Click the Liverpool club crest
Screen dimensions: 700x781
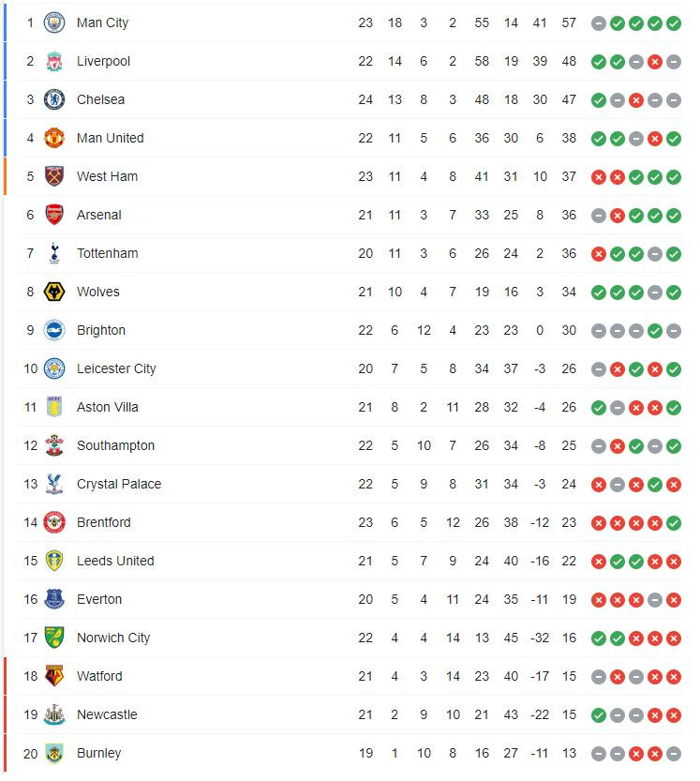tap(54, 61)
